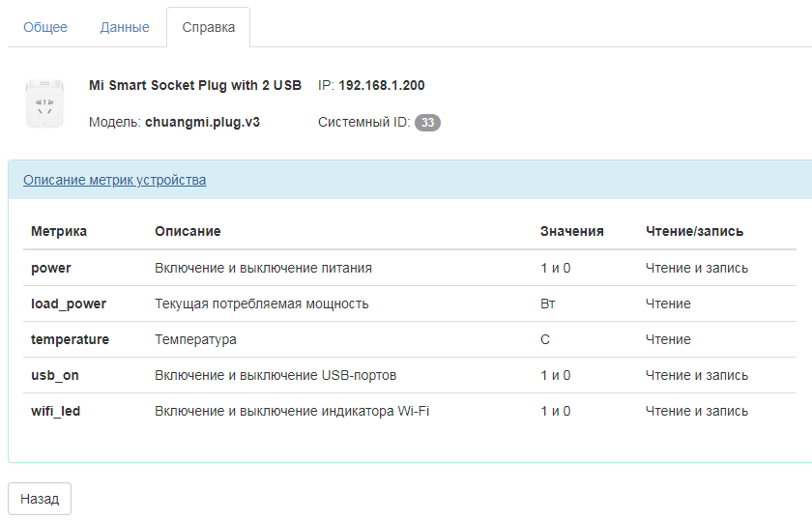Click the Чтение/запись column header
The height and width of the screenshot is (521, 812).
(694, 231)
